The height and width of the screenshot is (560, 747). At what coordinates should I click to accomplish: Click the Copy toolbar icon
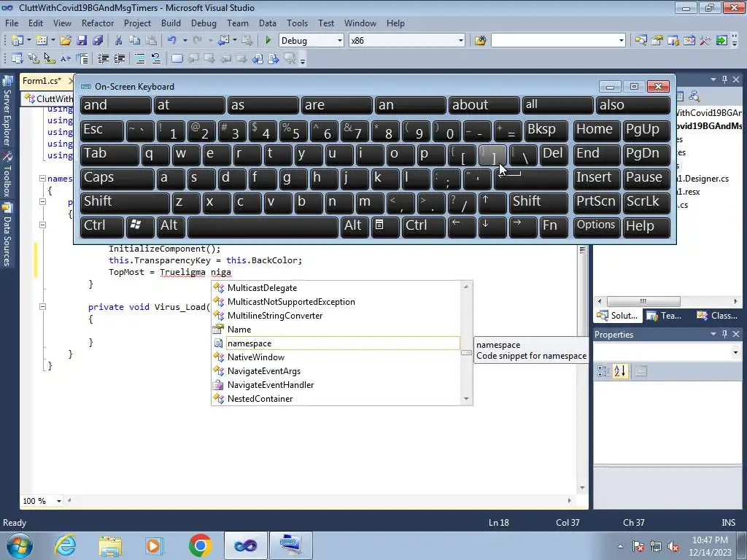coord(135,41)
